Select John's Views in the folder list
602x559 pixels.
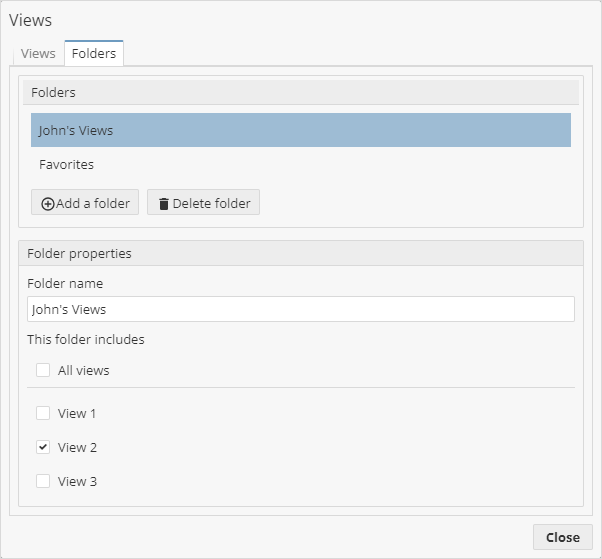(300, 130)
